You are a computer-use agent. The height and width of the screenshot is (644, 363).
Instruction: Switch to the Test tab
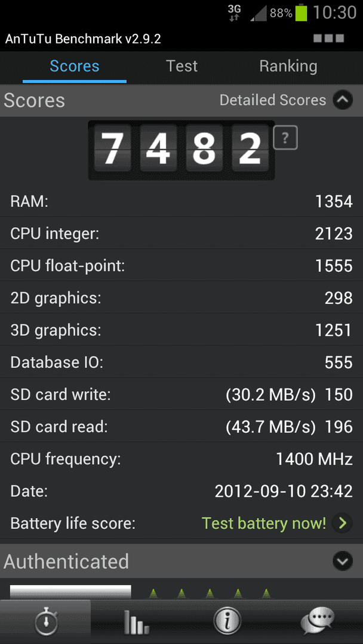point(181,66)
